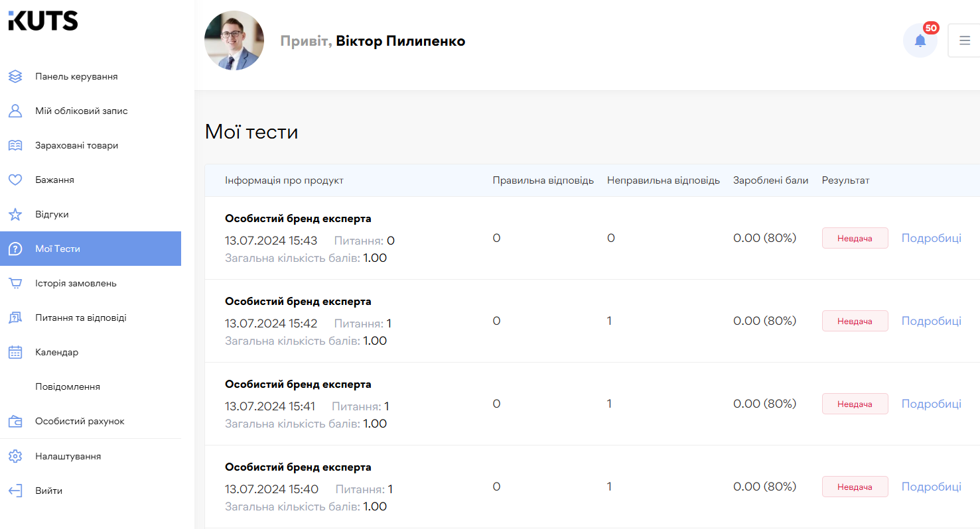This screenshot has height=529, width=980.
Task: Click the 50 notification count badge
Action: 931,28
